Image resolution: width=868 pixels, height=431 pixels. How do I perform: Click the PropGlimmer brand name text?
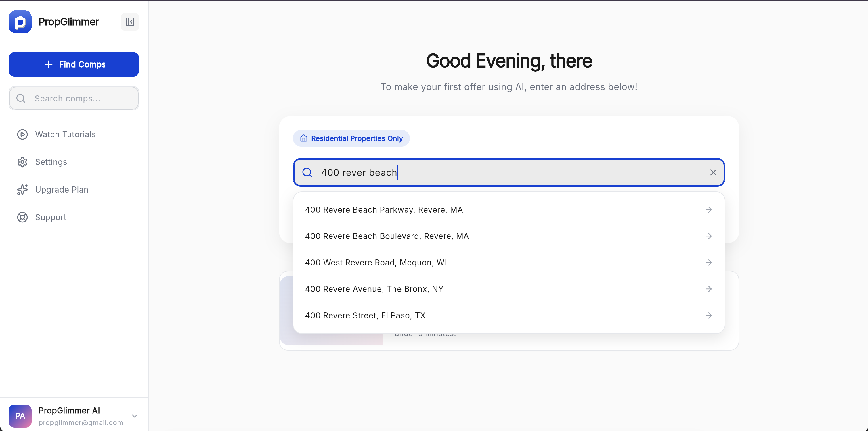coord(69,22)
